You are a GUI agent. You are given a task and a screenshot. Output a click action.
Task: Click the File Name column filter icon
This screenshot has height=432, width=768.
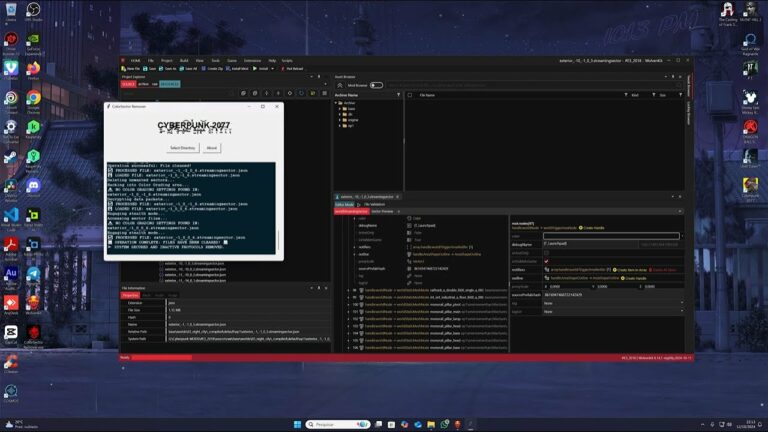[625, 95]
